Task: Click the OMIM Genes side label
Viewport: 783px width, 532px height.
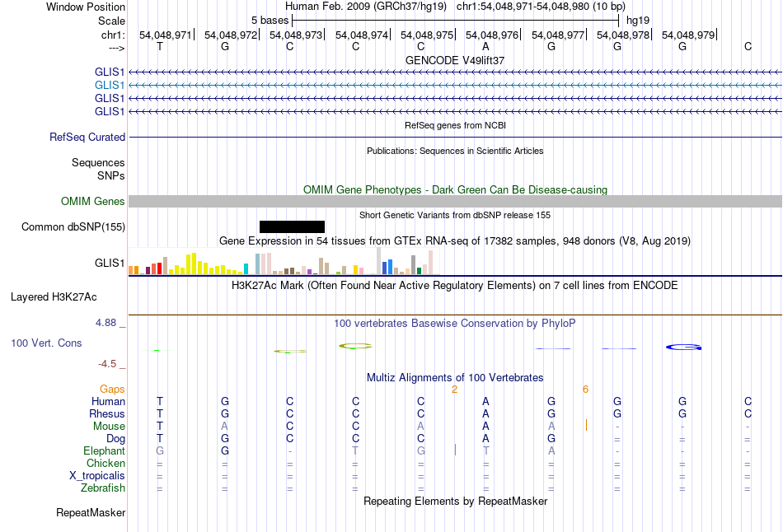Action: click(93, 201)
